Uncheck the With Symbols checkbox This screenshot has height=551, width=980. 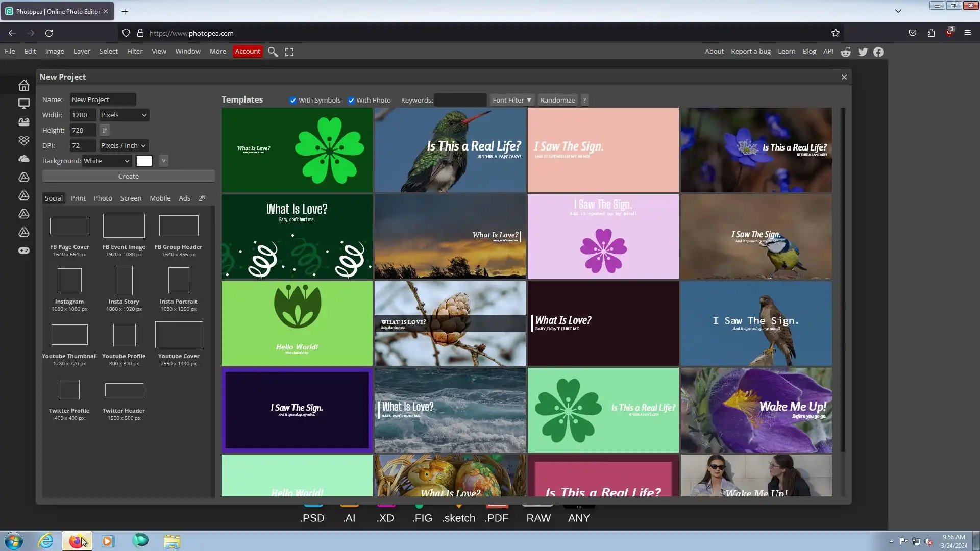[x=293, y=101]
